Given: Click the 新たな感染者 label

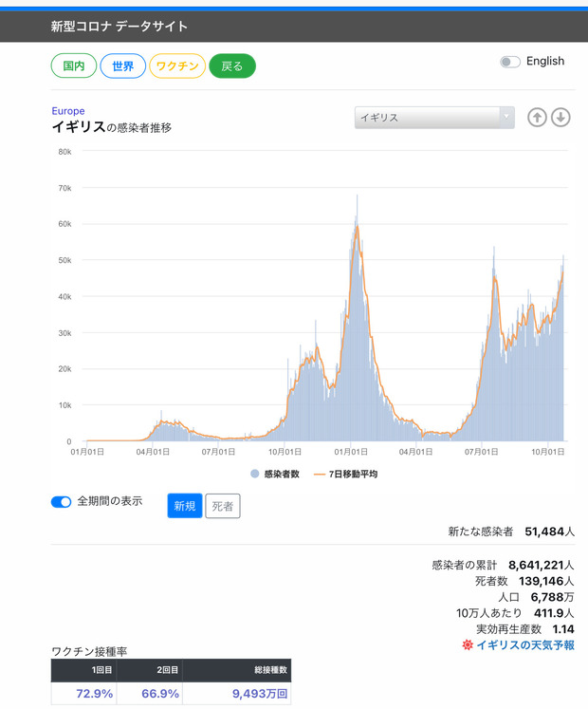Looking at the screenshot, I should click(481, 532).
